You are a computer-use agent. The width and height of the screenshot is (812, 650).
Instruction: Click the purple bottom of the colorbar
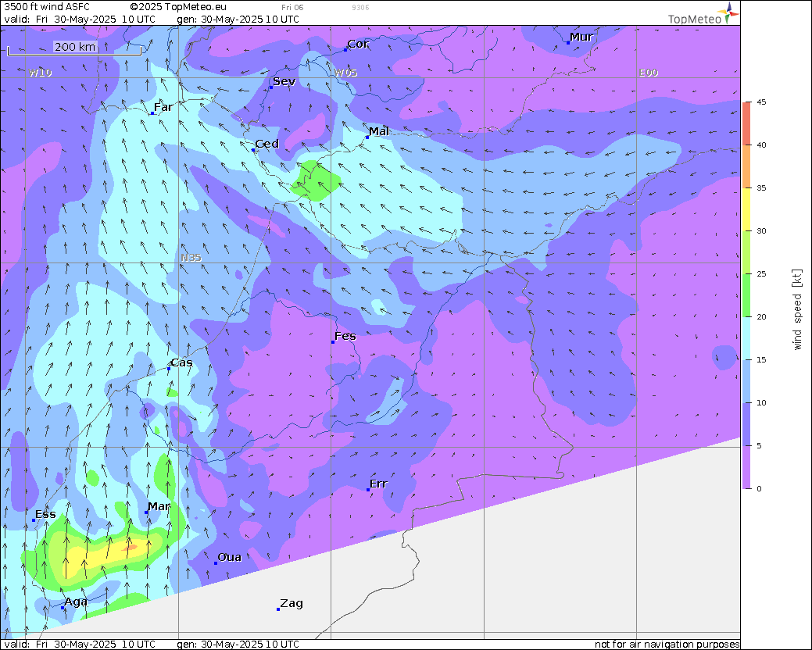[x=747, y=467]
